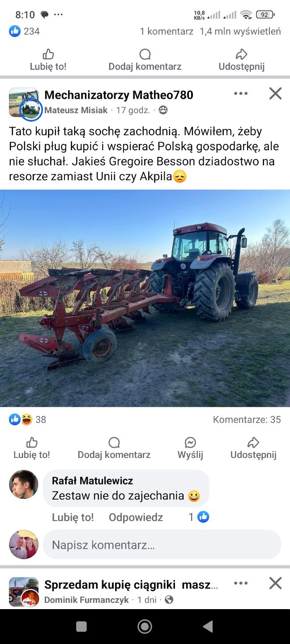Dismiss the Sprzedam kupię ciągniki post
Screen dimensions: 290x644
pos(275,583)
